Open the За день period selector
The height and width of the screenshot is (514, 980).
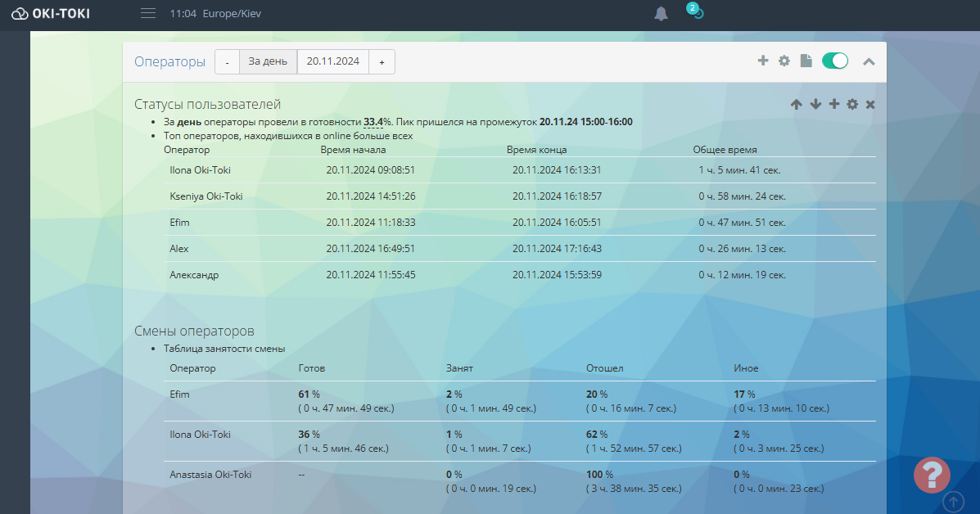tap(268, 62)
